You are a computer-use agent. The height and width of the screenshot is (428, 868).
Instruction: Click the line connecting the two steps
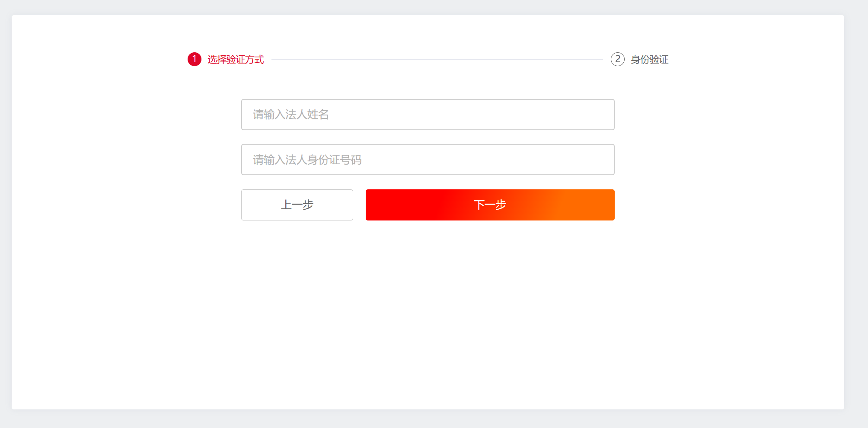[x=437, y=59]
